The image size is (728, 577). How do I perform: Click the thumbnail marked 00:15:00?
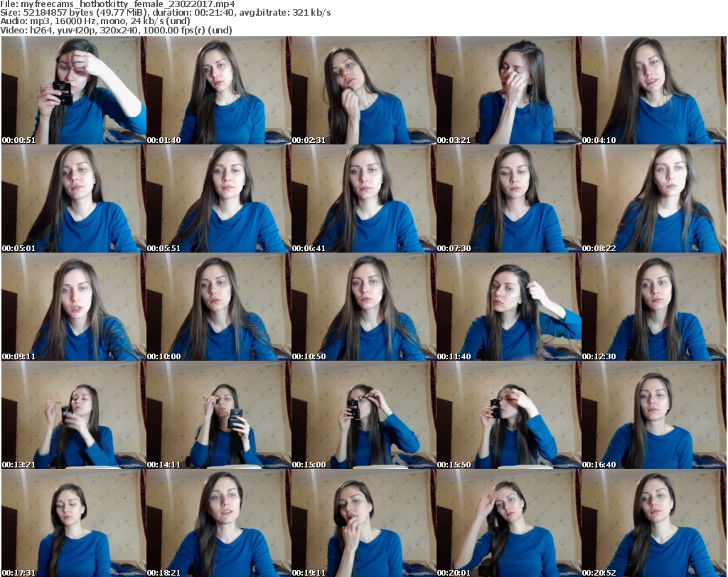(x=363, y=415)
